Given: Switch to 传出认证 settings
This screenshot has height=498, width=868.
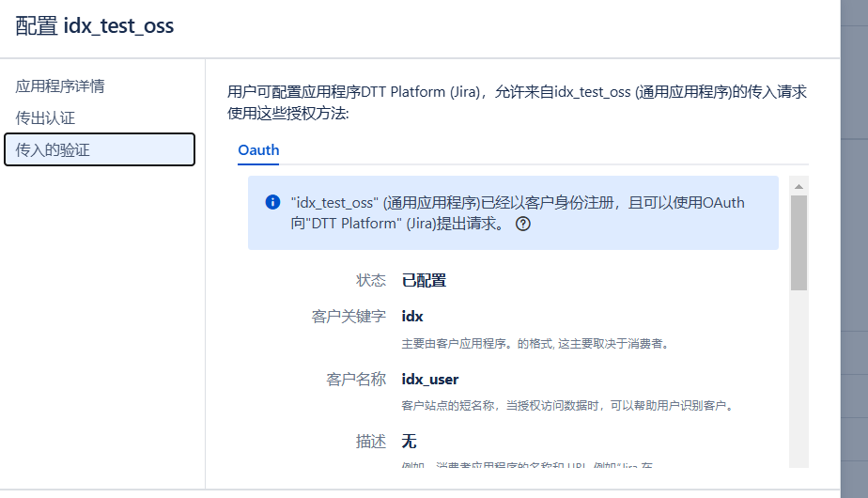Looking at the screenshot, I should 45,118.
